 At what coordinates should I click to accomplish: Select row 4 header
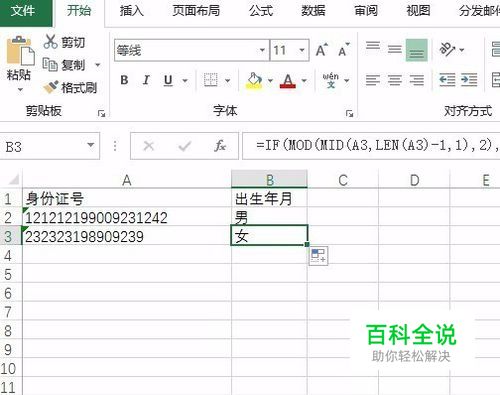point(11,255)
